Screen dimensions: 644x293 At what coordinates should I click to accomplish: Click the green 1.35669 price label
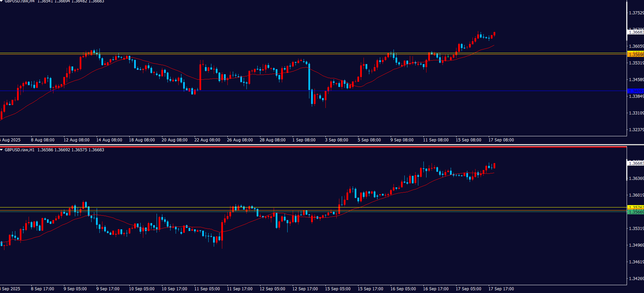point(635,212)
